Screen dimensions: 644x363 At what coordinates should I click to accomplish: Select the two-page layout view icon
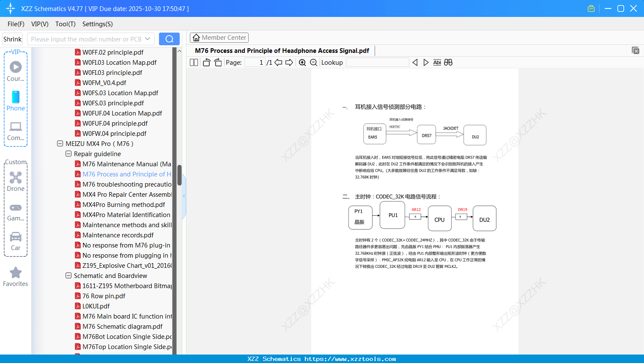(193, 62)
